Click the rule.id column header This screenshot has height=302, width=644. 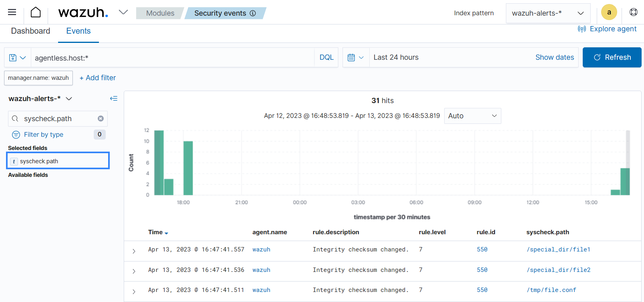[486, 232]
